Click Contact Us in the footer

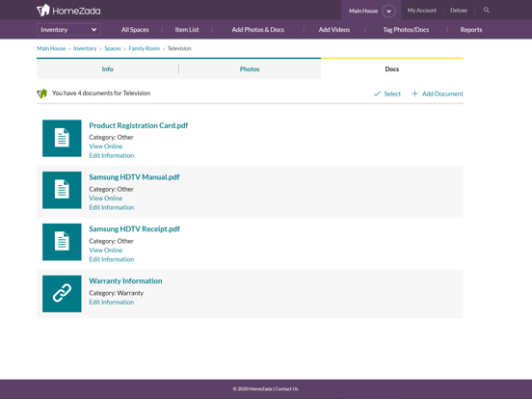click(x=286, y=388)
